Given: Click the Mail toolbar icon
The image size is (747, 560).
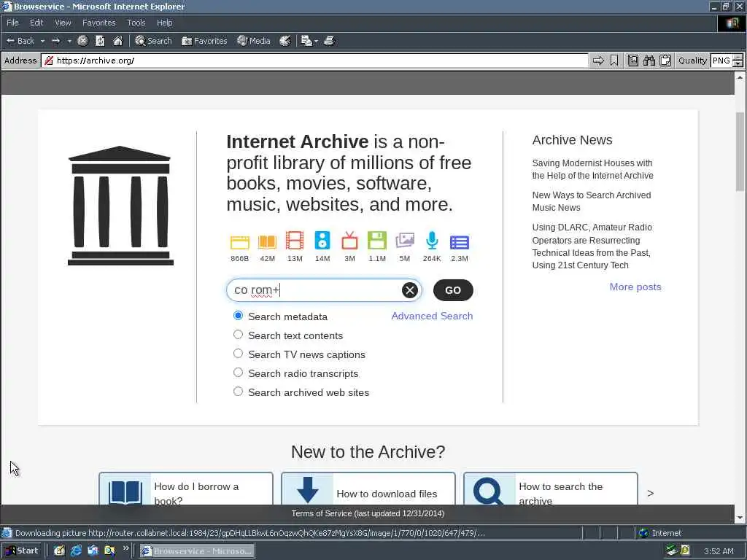Looking at the screenshot, I should (x=306, y=41).
